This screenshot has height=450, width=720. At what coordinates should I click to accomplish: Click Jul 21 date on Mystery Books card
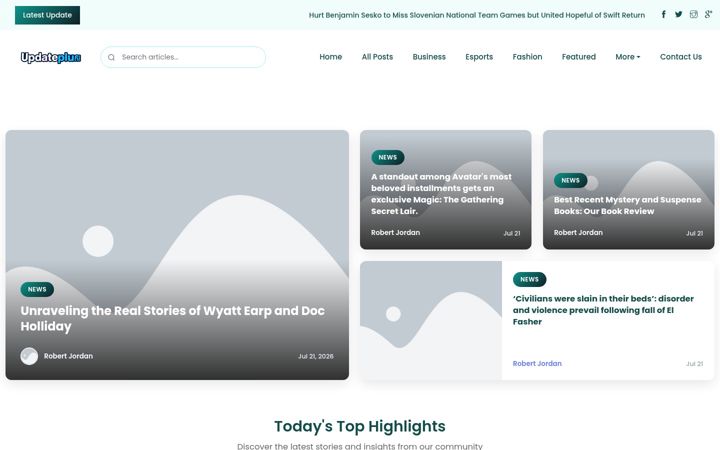(x=694, y=233)
